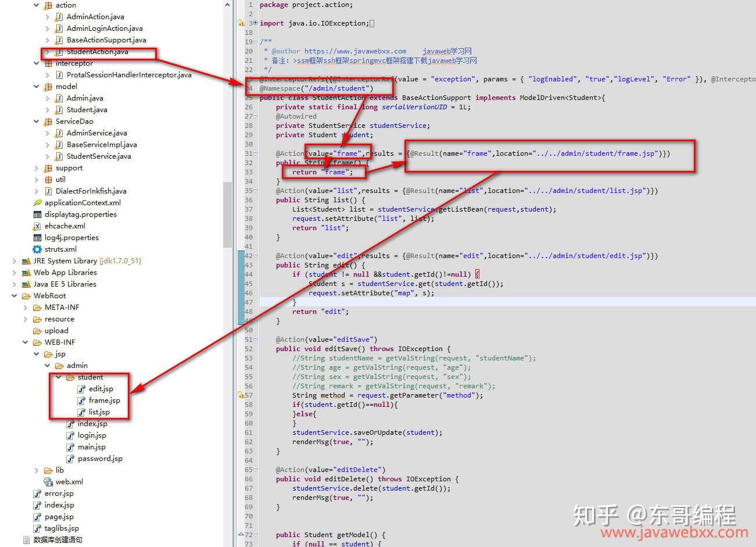Click the error.jsp file icon

click(37, 494)
